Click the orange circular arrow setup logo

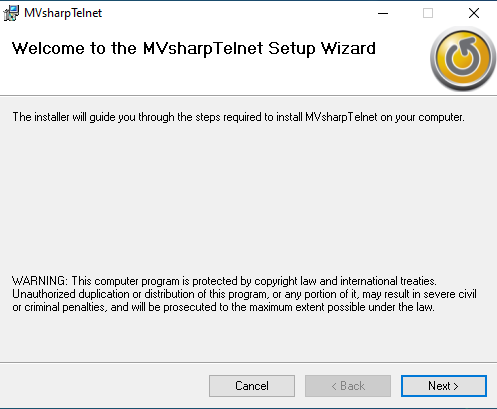(462, 59)
